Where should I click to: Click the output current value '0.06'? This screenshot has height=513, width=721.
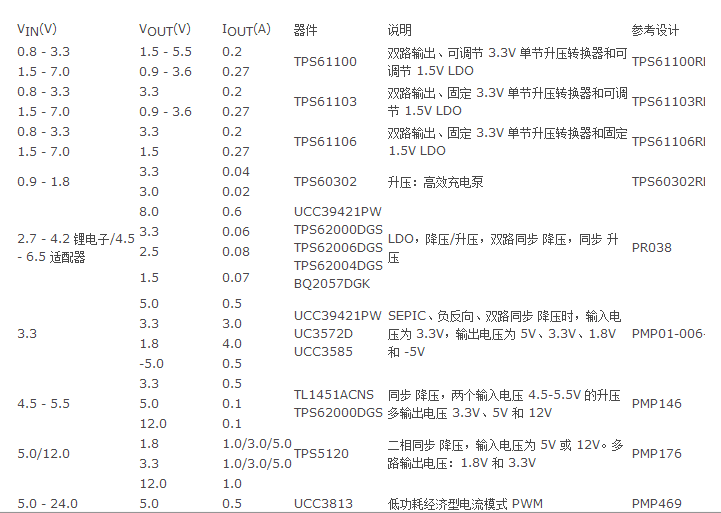point(236,232)
